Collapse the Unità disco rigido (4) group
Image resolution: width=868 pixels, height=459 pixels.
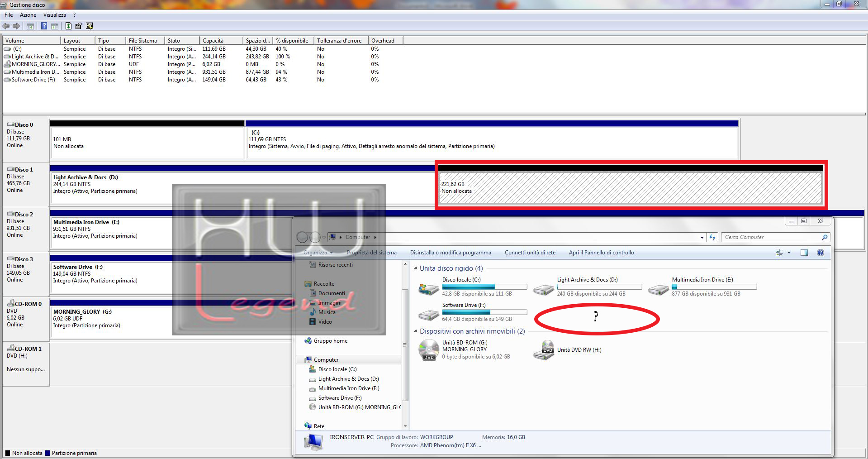(x=416, y=268)
